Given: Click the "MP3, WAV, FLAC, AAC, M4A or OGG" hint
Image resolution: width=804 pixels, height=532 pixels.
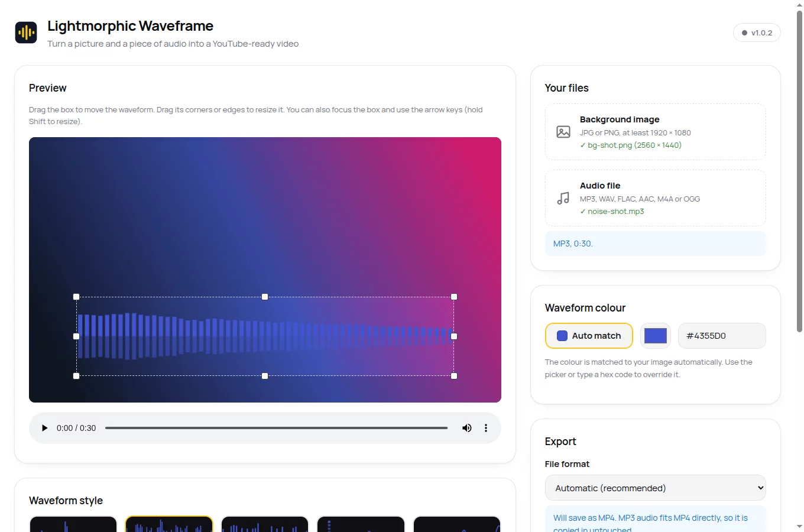Looking at the screenshot, I should [x=640, y=199].
